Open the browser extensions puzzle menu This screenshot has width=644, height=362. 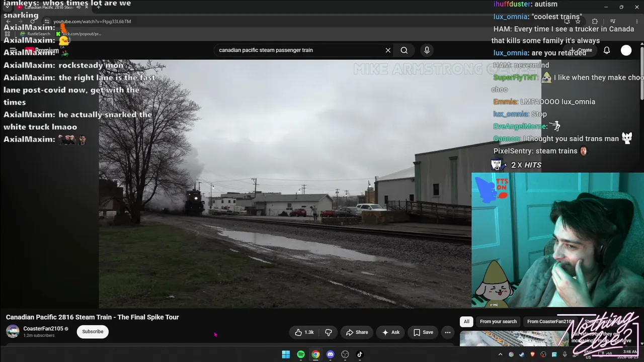pyautogui.click(x=595, y=22)
